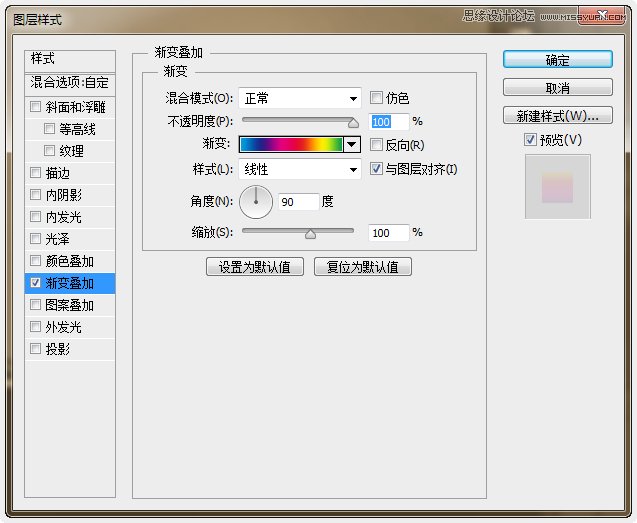Toggle the 光泽 checkbox
The image size is (637, 523).
point(35,239)
